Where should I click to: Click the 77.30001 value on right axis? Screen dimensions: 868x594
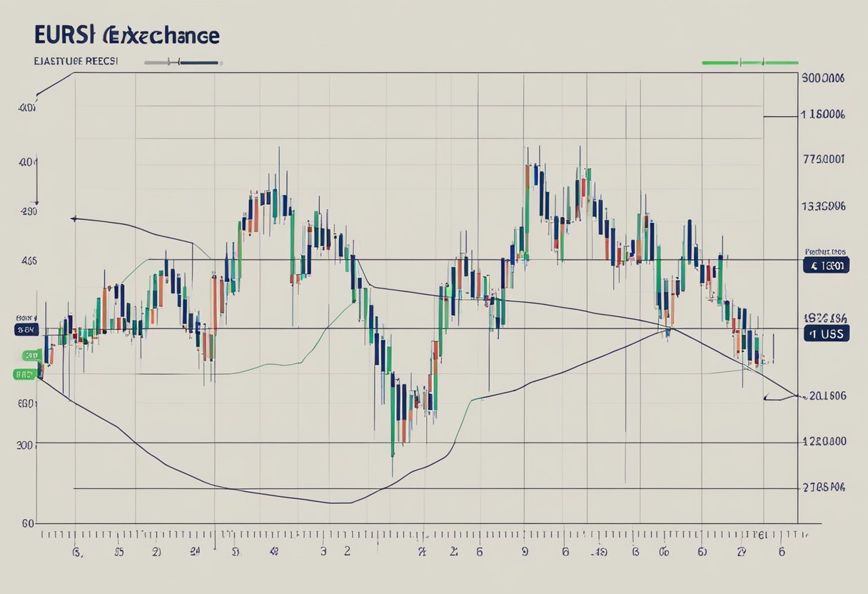click(x=824, y=160)
